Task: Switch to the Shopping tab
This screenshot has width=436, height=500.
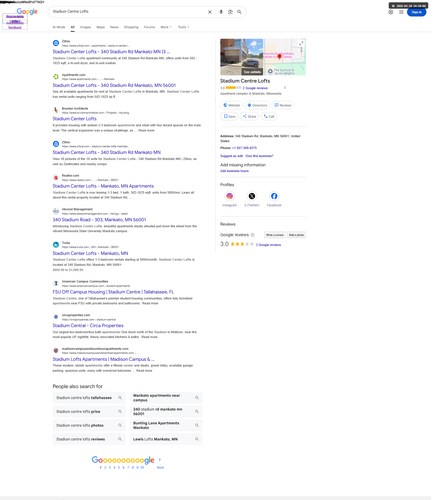Action: click(131, 27)
